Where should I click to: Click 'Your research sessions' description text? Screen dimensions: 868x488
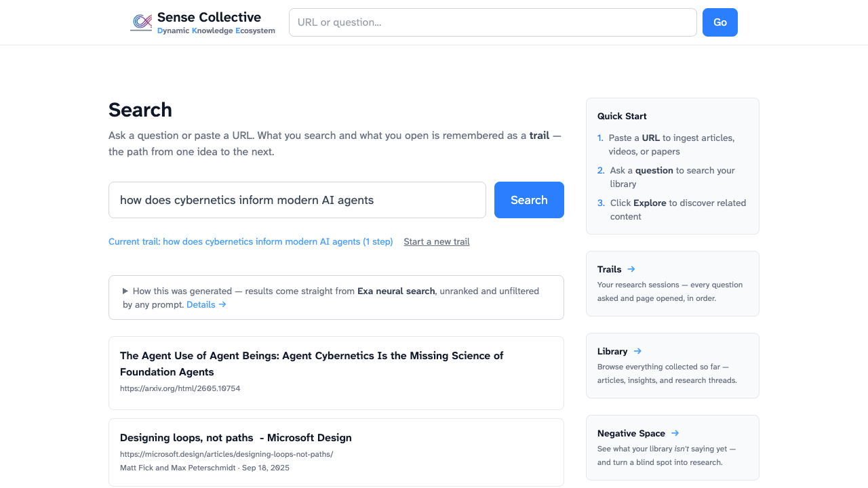tap(670, 291)
